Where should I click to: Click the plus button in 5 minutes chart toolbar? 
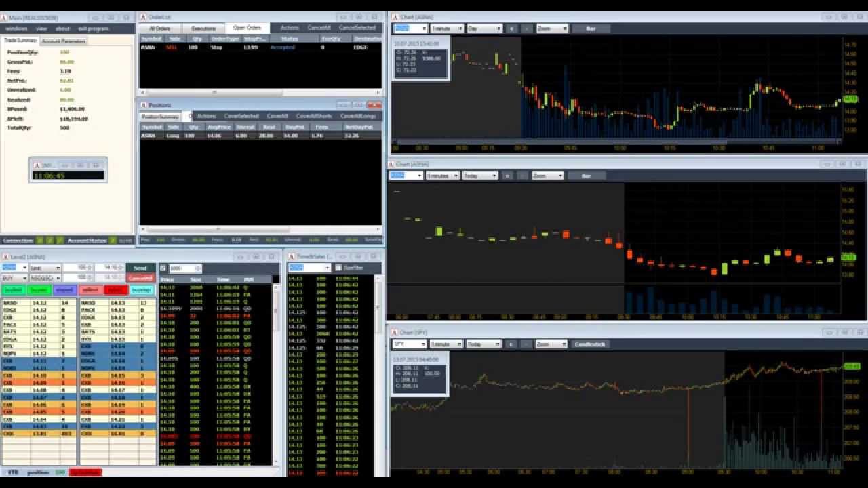click(x=507, y=176)
